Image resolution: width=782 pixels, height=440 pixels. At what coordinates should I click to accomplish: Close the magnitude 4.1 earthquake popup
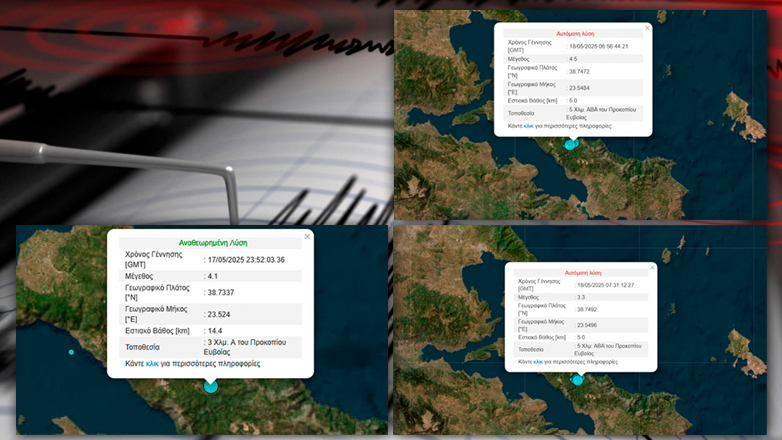point(307,236)
